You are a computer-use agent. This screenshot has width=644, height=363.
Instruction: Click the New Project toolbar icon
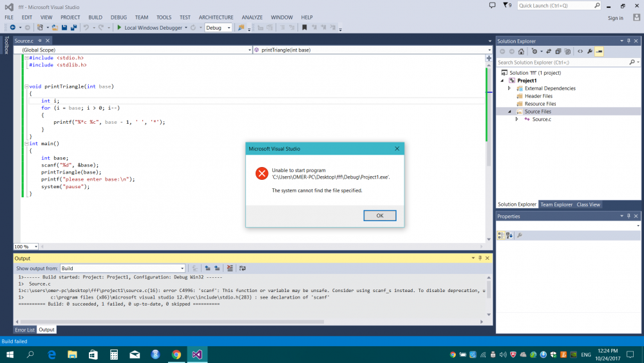[40, 28]
